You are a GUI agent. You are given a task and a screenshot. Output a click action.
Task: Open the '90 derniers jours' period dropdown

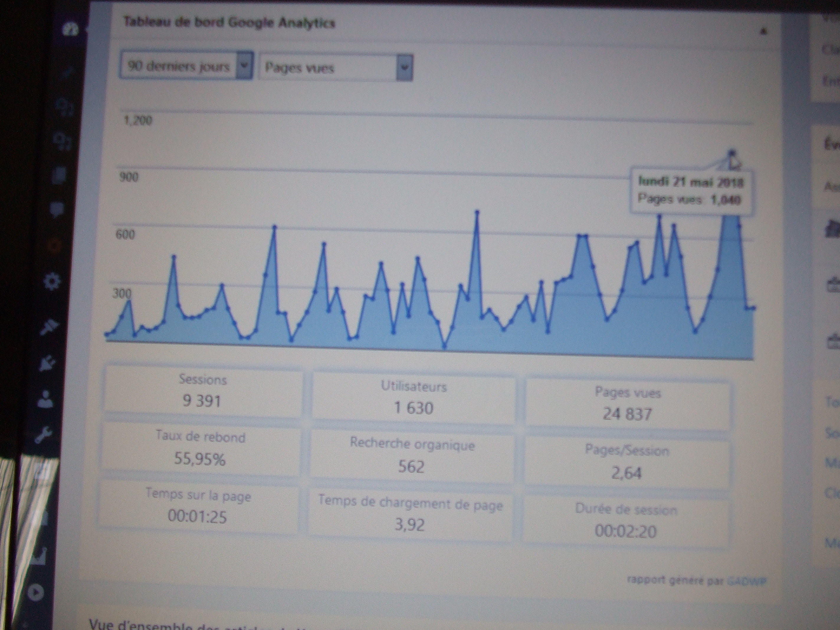[186, 65]
